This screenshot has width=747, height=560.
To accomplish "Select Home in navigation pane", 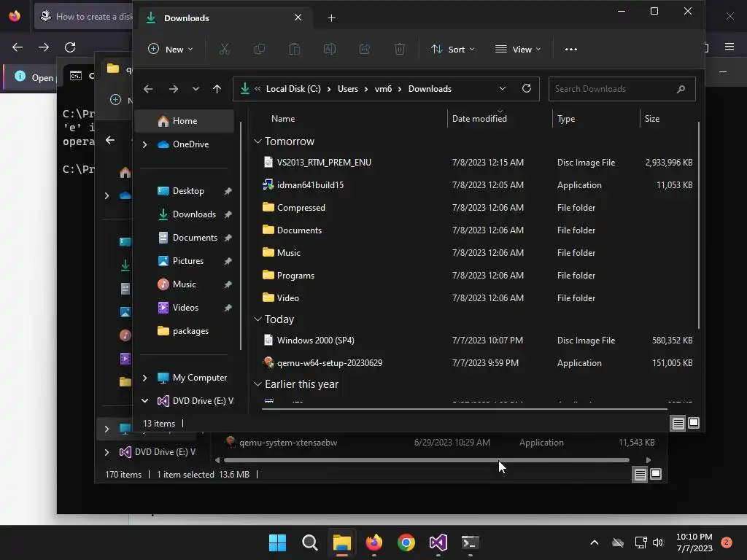I will pyautogui.click(x=185, y=121).
